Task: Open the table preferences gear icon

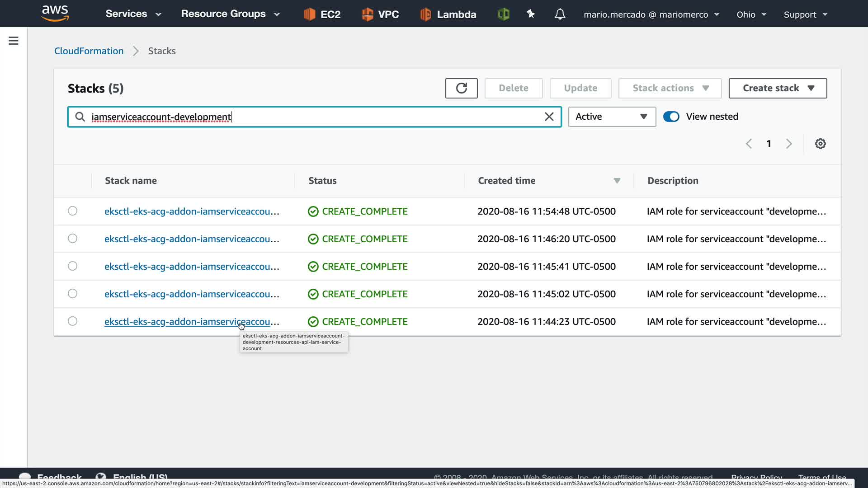Action: point(820,144)
